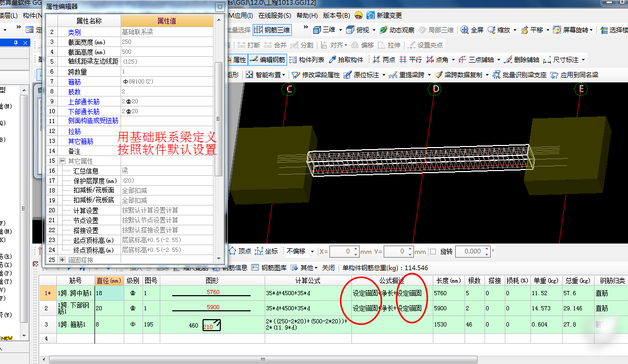
Task: Select the 箍筋 property value cell
Action: [167, 82]
